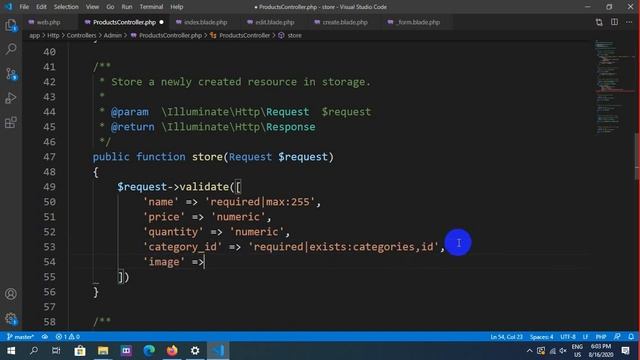Viewport: 640px width, 360px height.
Task: Open the Run and Debug view
Action: coord(11,98)
